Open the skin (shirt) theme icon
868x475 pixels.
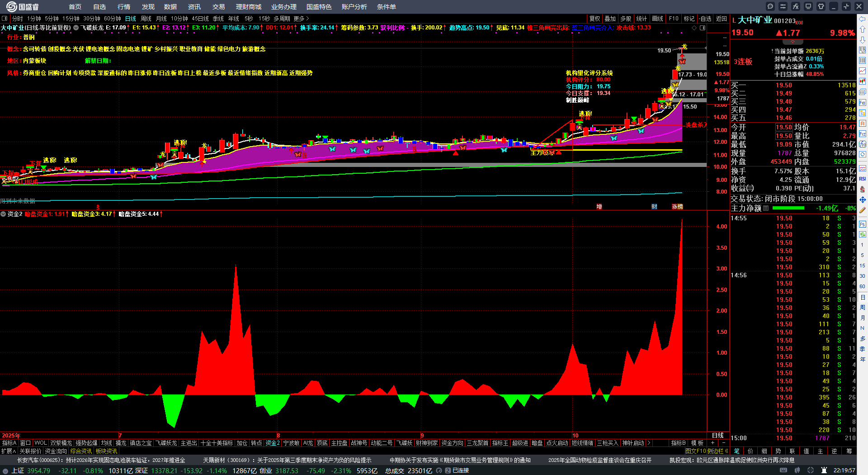click(821, 6)
